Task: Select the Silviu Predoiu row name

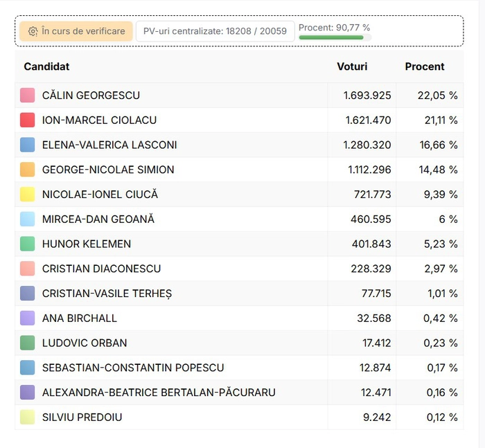Action: pos(82,418)
